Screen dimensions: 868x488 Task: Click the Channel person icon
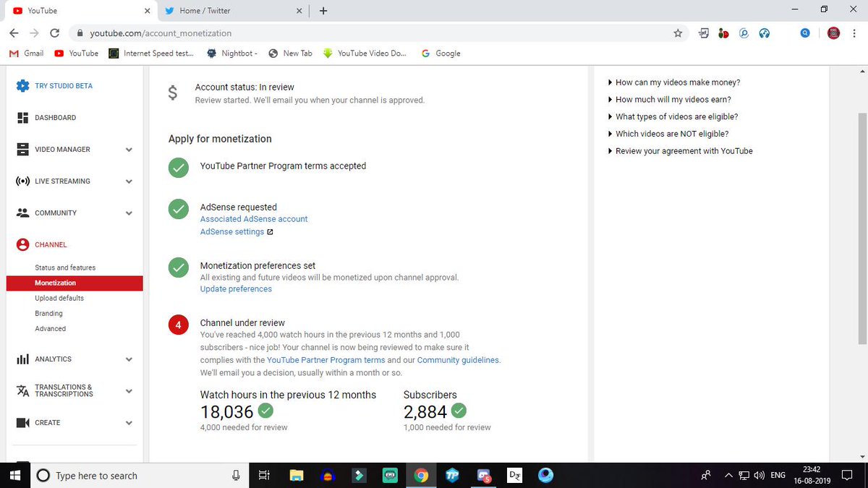(22, 244)
